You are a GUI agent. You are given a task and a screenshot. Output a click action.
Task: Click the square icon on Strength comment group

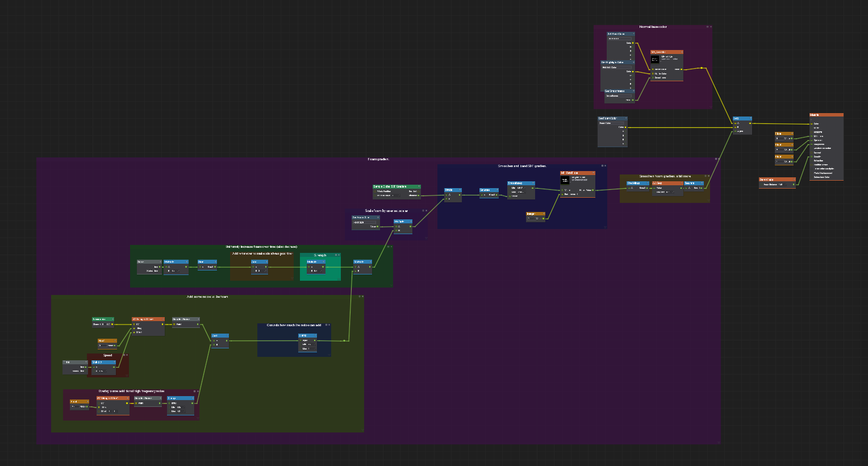tap(336, 255)
